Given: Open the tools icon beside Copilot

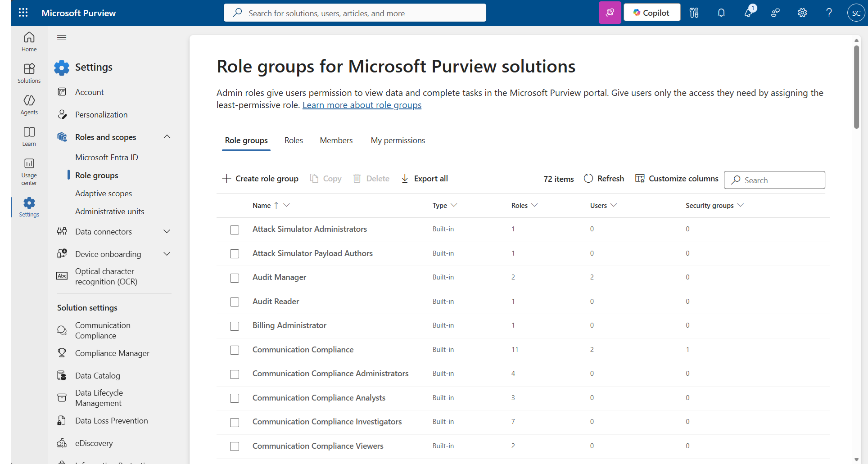Looking at the screenshot, I should coord(694,13).
